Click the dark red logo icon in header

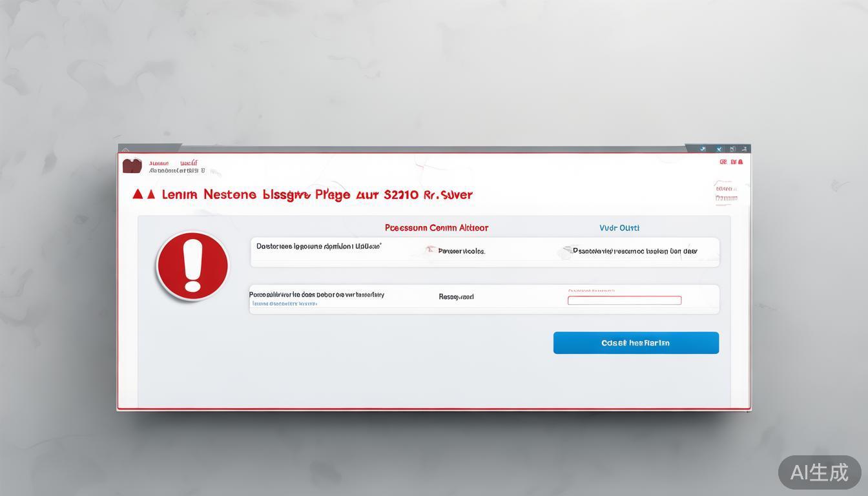click(x=132, y=166)
